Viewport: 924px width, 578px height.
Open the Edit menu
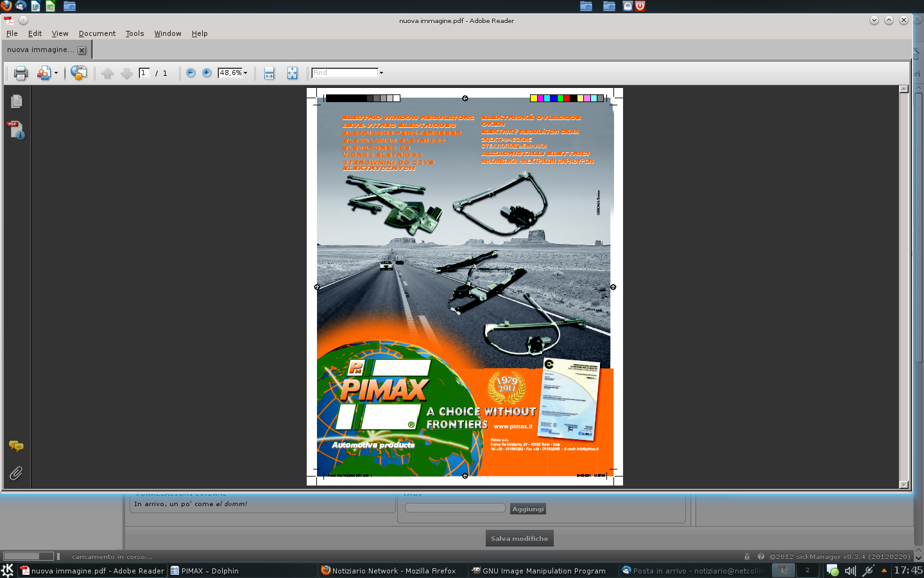point(35,33)
